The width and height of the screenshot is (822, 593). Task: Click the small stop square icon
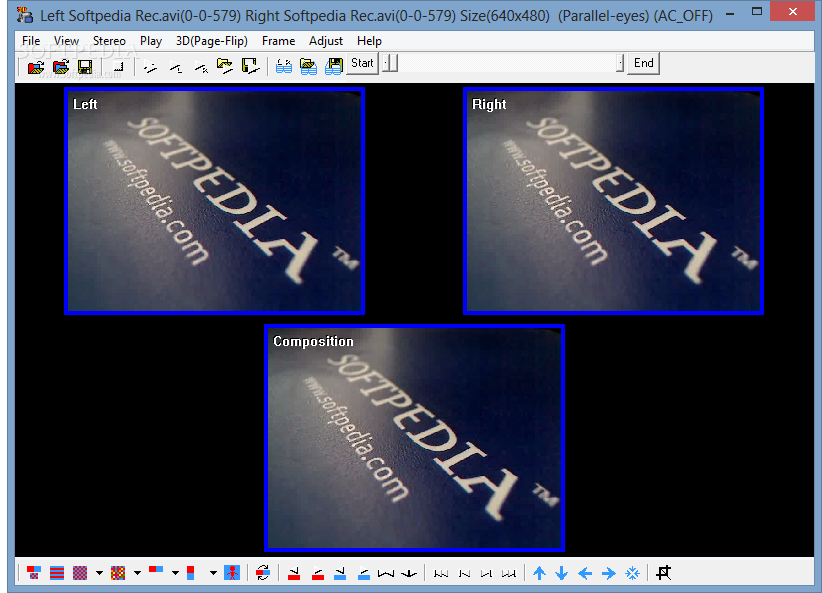(118, 67)
